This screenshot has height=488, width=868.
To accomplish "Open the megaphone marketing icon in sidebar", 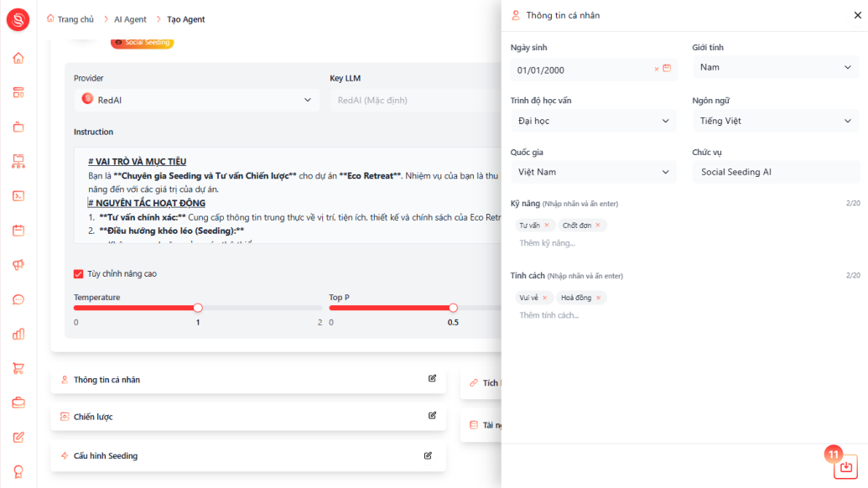I will [x=18, y=265].
